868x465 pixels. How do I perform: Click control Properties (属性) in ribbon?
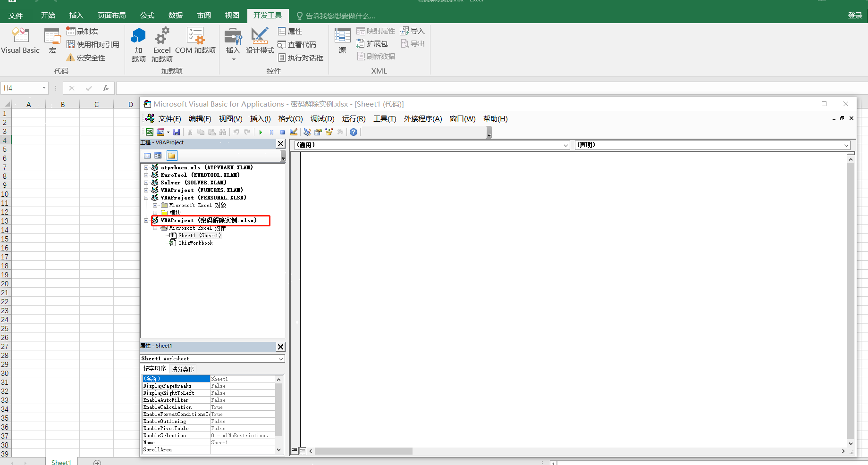(290, 31)
